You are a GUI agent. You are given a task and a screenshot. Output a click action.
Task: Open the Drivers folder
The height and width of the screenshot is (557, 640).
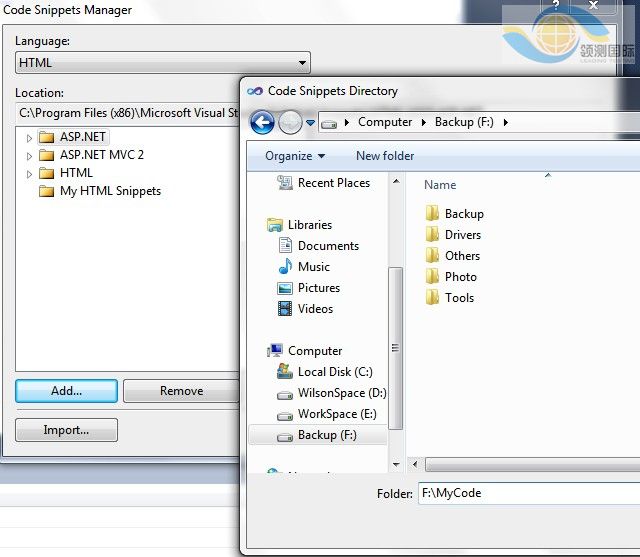[462, 235]
